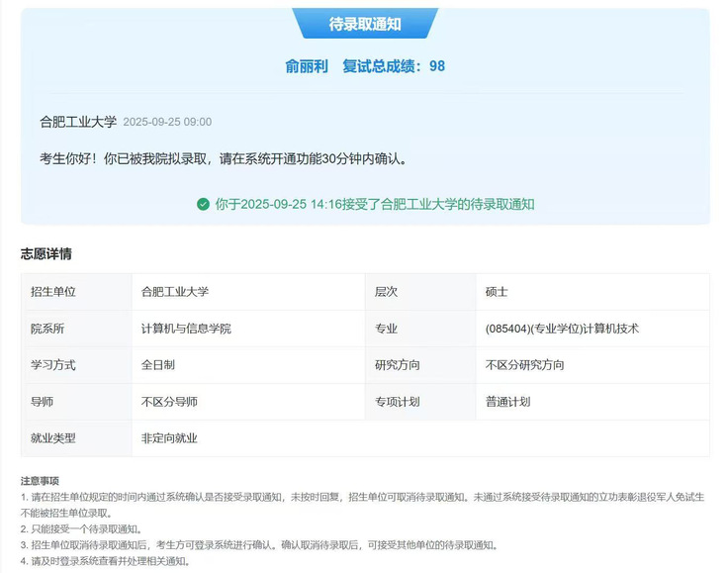Select the candidate name 俞丽利
The height and width of the screenshot is (573, 728).
click(306, 66)
